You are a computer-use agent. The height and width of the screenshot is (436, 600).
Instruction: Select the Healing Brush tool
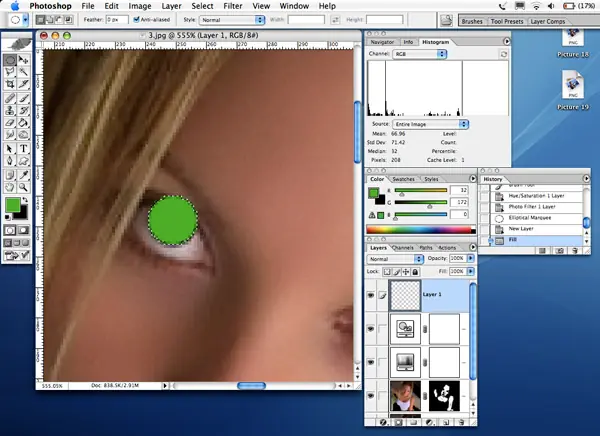[10, 98]
